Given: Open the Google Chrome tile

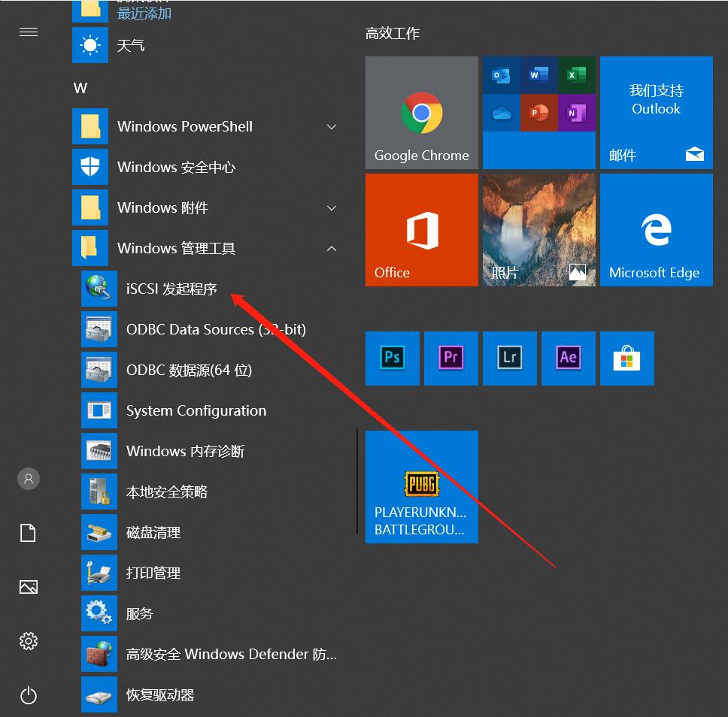Looking at the screenshot, I should (x=421, y=113).
